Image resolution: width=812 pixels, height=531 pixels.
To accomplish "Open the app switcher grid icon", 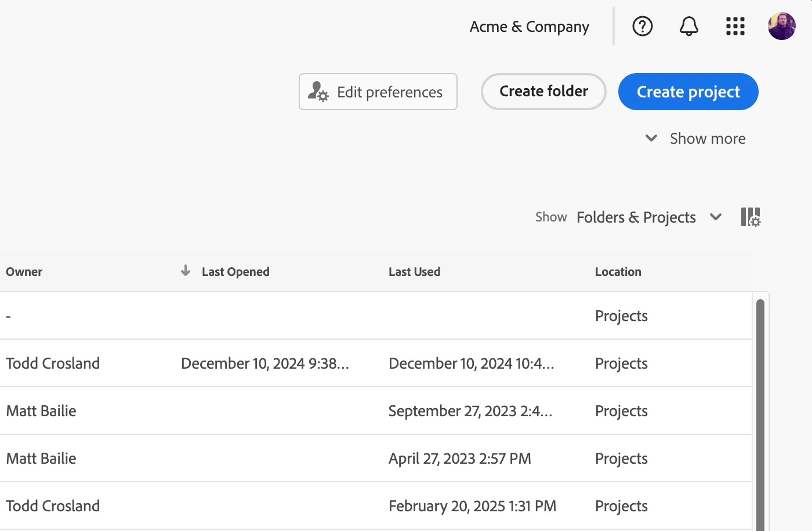I will [735, 26].
